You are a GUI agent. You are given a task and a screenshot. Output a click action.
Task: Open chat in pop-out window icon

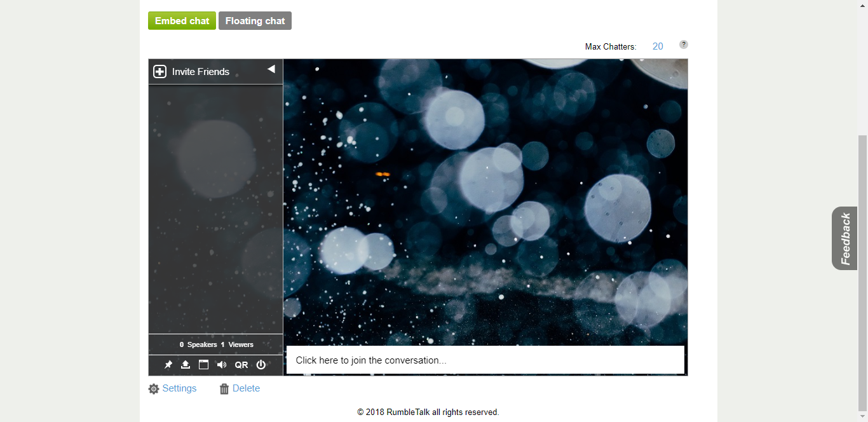tap(203, 365)
